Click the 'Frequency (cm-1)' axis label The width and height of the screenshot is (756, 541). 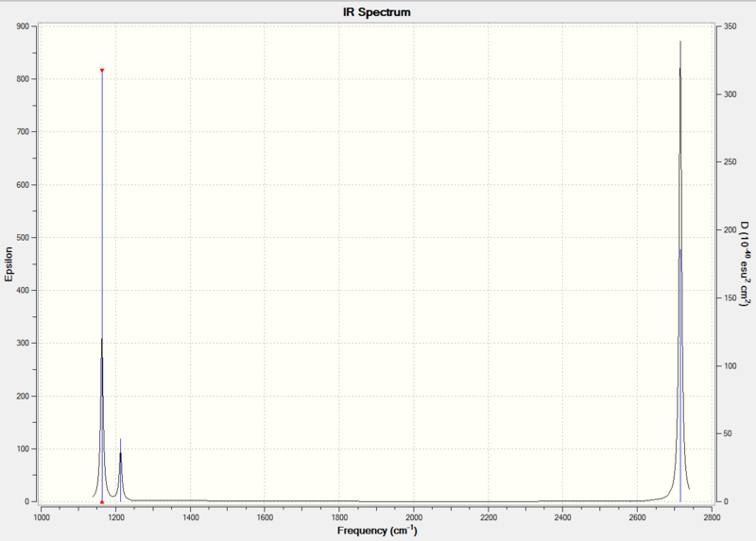pyautogui.click(x=377, y=531)
